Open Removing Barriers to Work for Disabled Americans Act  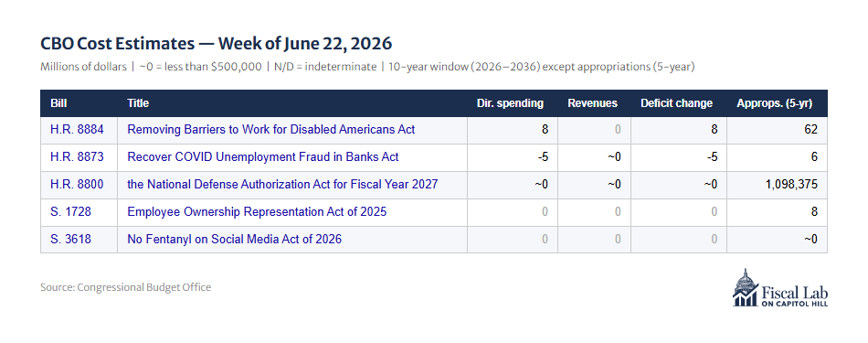pyautogui.click(x=271, y=130)
